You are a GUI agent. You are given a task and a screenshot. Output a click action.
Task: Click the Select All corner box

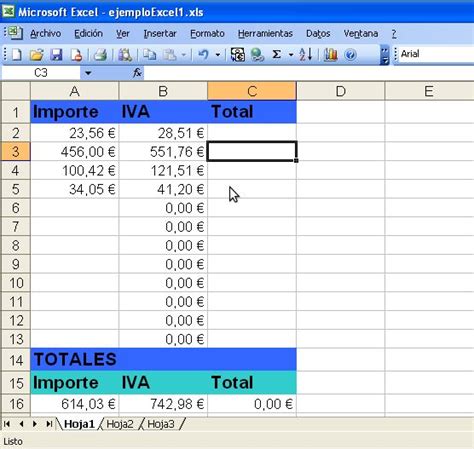(x=16, y=91)
